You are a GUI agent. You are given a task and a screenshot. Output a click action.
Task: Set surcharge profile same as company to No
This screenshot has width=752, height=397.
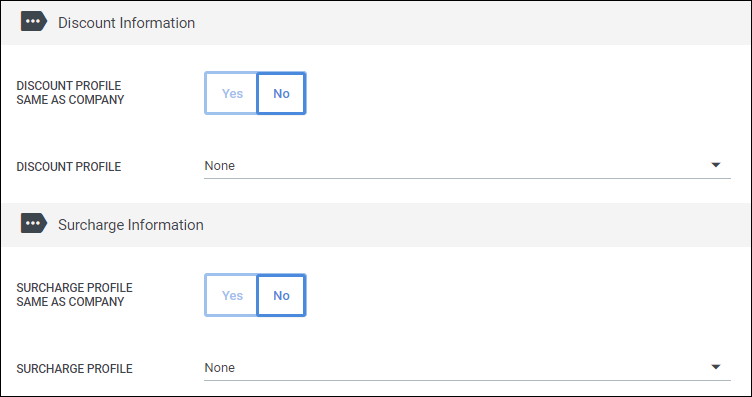pyautogui.click(x=281, y=295)
